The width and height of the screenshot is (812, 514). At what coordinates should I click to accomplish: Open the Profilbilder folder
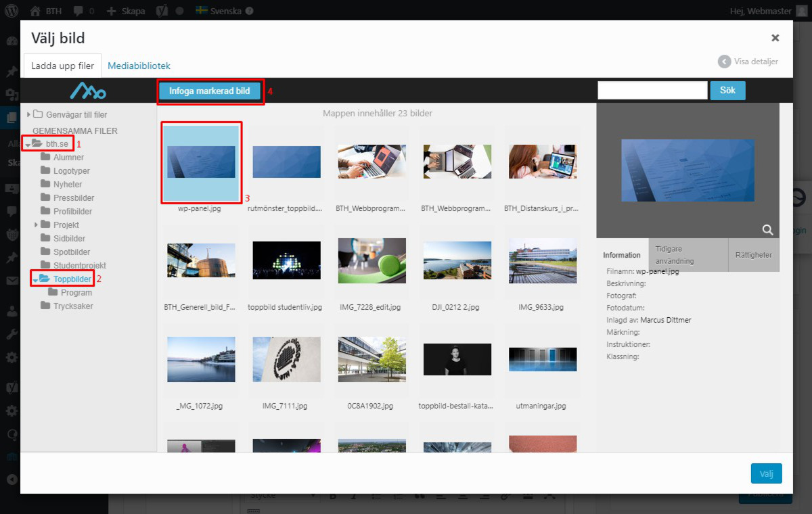(x=73, y=211)
